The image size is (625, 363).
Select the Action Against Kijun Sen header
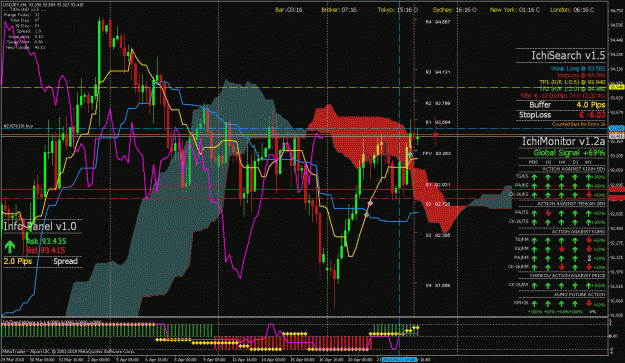[574, 169]
